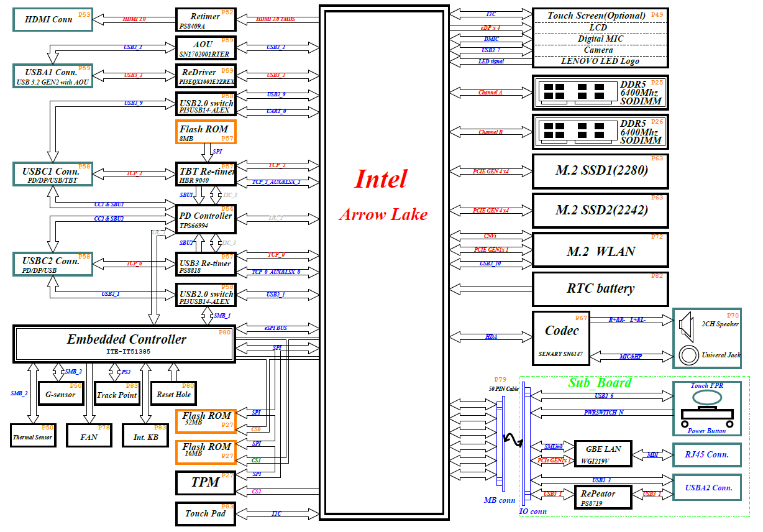Screen dimensions: 763x532
Task: Select the TPM block
Action: click(206, 482)
